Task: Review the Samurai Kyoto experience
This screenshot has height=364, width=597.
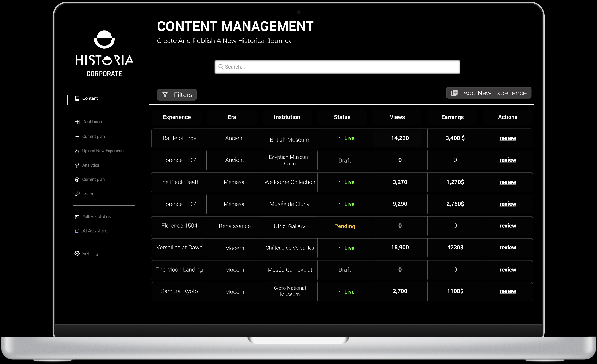Action: pos(507,291)
